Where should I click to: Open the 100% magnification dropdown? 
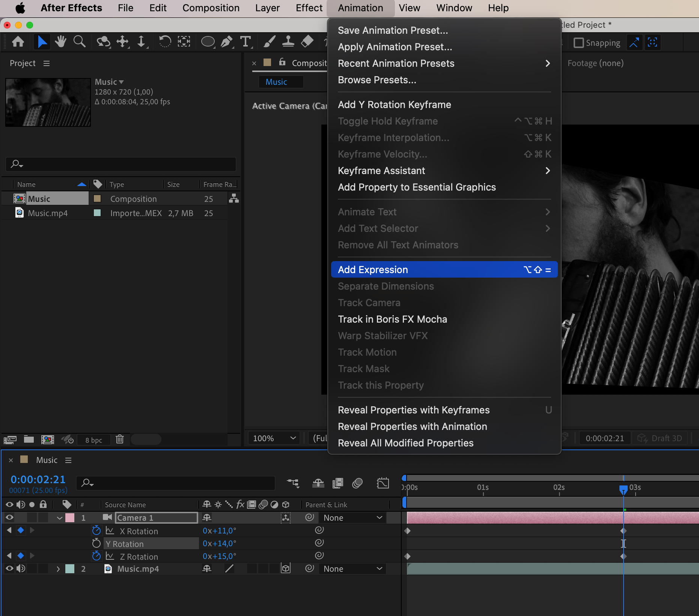coord(274,438)
